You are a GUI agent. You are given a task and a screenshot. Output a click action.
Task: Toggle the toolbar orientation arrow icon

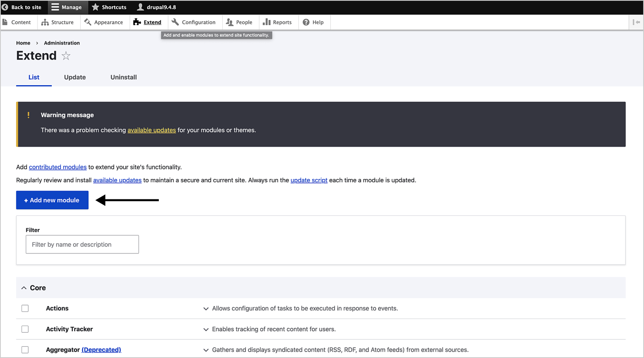(636, 22)
